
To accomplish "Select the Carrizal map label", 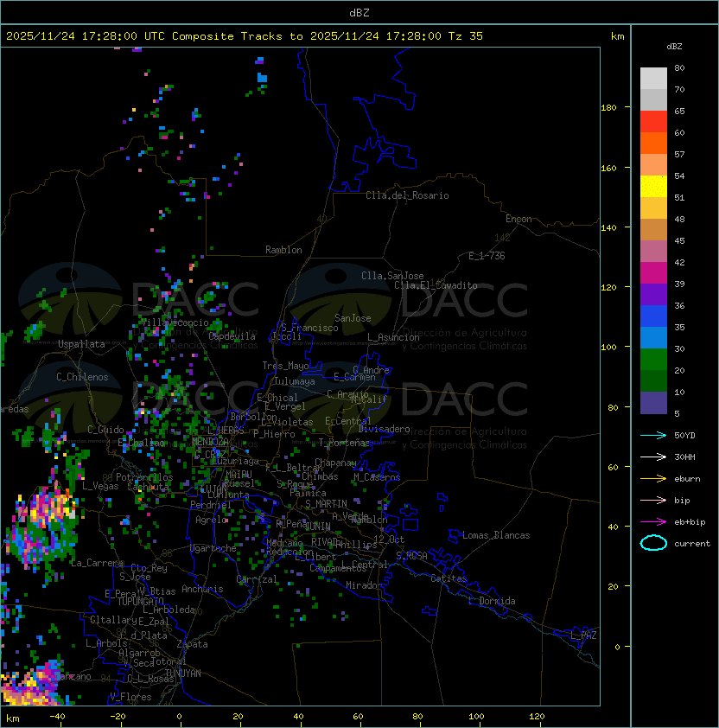I will (x=257, y=579).
